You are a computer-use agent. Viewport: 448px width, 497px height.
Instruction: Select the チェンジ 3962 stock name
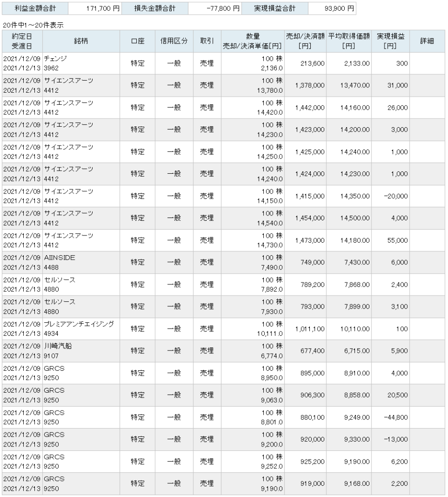click(x=55, y=64)
